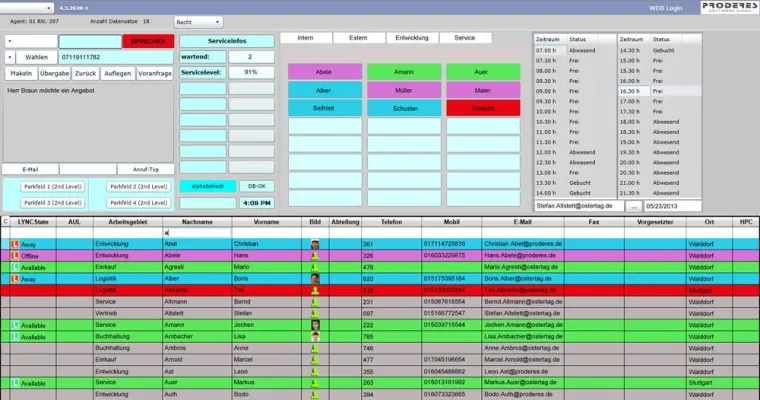Click the Makeln button
The width and height of the screenshot is (760, 400).
[21, 73]
